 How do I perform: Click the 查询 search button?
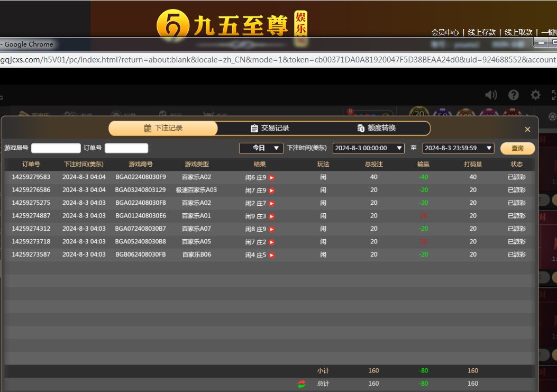tap(517, 149)
